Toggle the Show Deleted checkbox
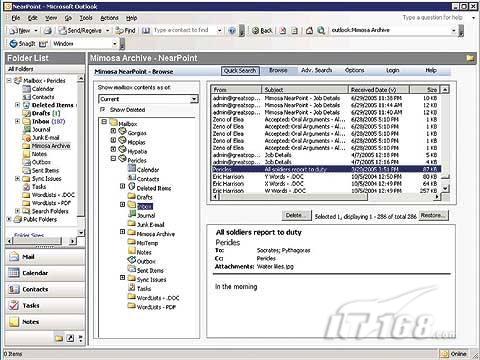The image size is (480, 360). click(x=103, y=109)
